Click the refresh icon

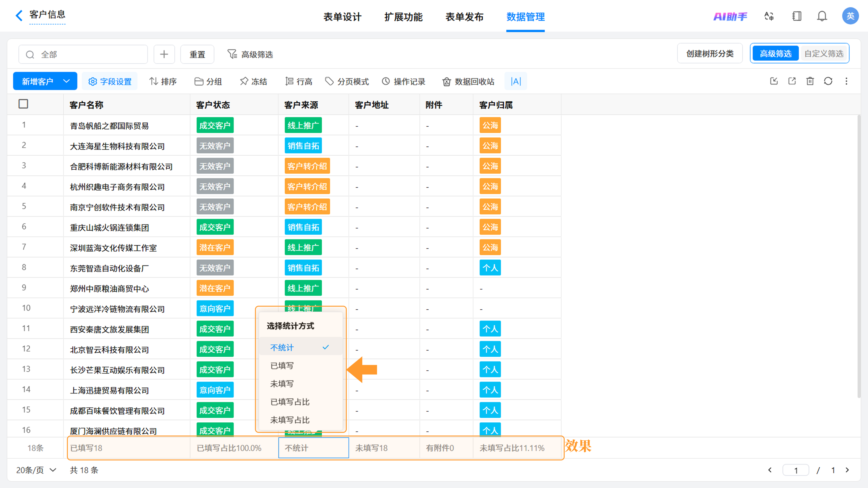[x=828, y=81]
